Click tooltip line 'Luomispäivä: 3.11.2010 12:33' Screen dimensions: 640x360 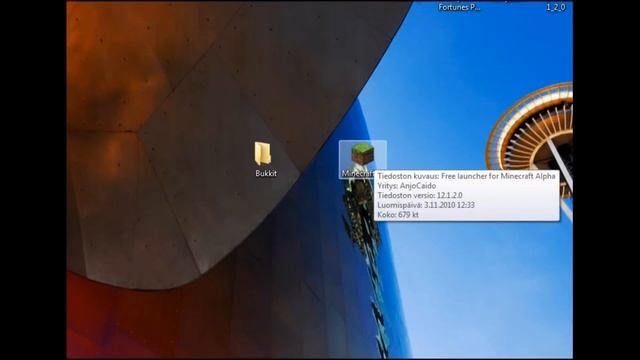426,205
